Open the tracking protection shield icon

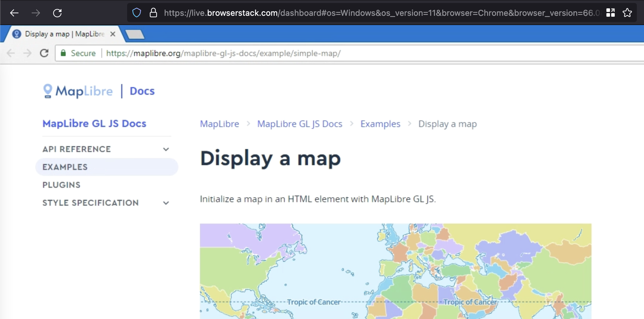click(137, 13)
